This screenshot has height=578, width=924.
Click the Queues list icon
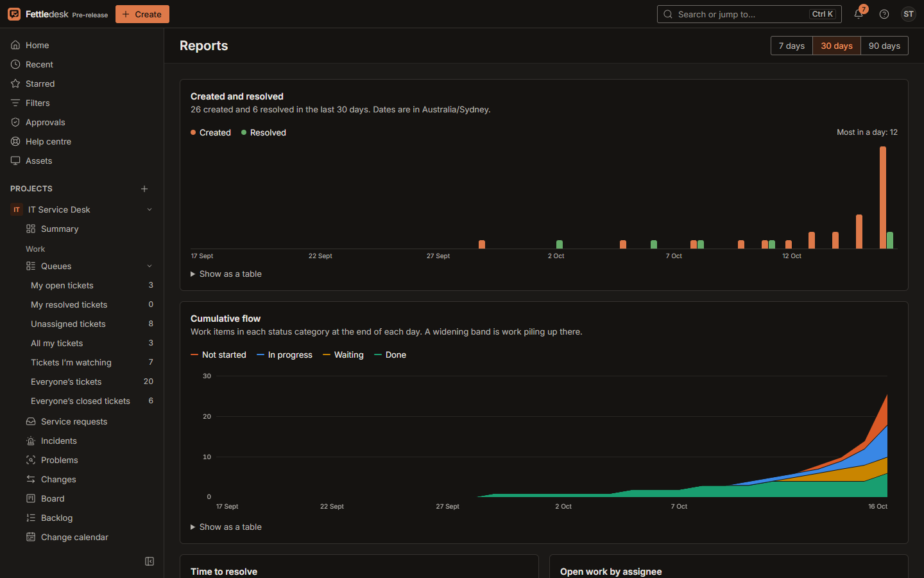coord(31,266)
